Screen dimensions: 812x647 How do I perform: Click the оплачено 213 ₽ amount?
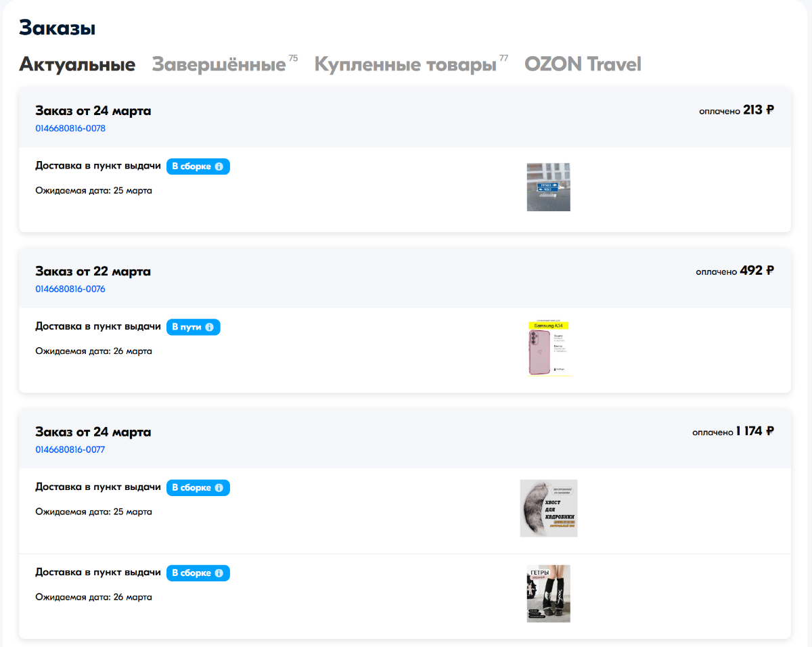736,110
